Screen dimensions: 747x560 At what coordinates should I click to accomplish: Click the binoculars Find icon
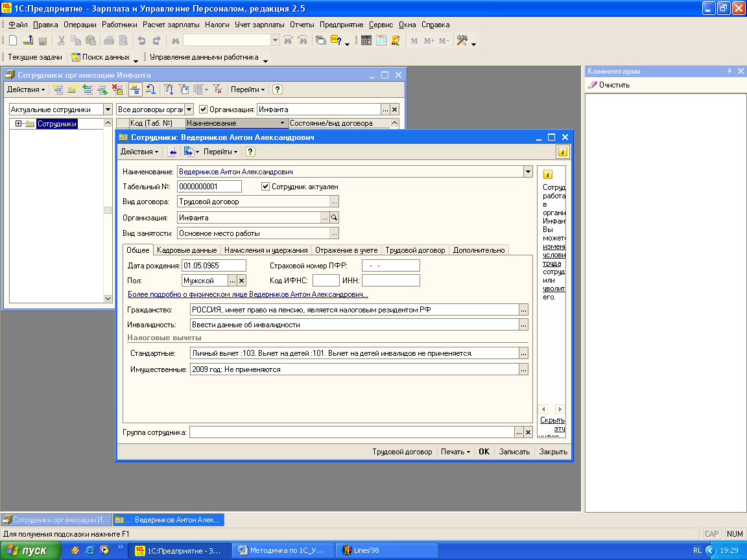point(175,40)
